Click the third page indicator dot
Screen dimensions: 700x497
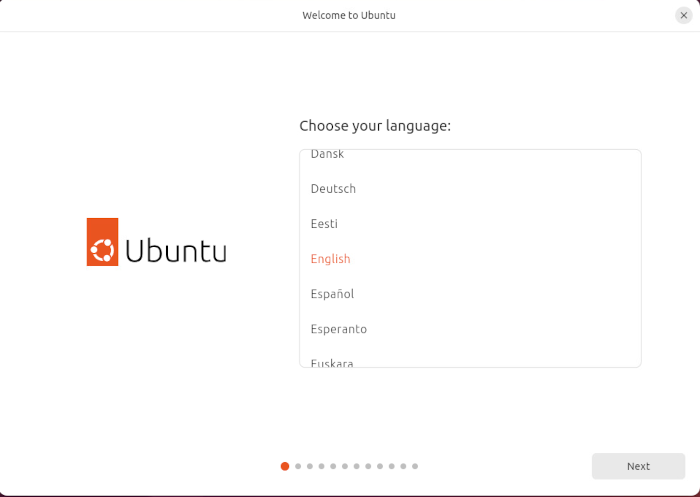(310, 466)
